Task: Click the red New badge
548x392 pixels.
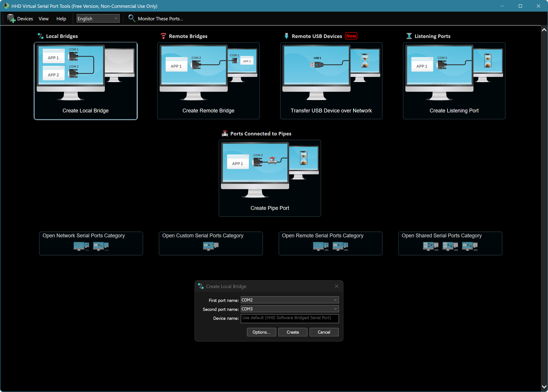Action: pos(351,36)
